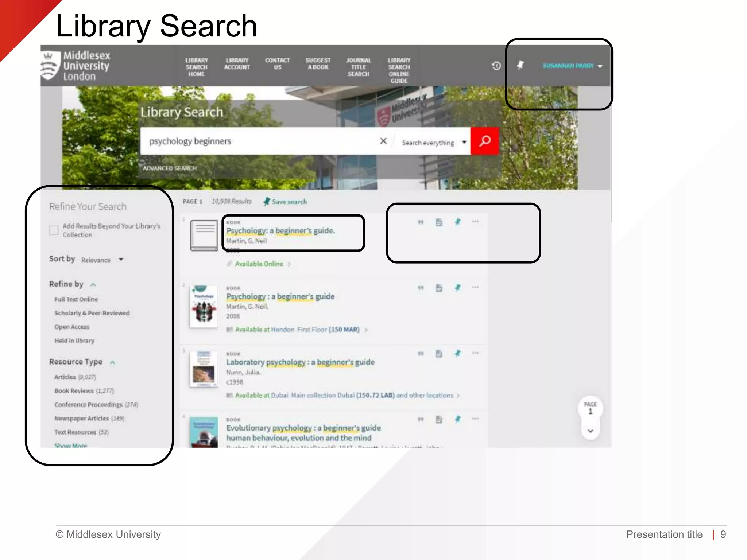Go to Library Search Home menu item
The width and height of the screenshot is (747, 560).
coord(197,67)
